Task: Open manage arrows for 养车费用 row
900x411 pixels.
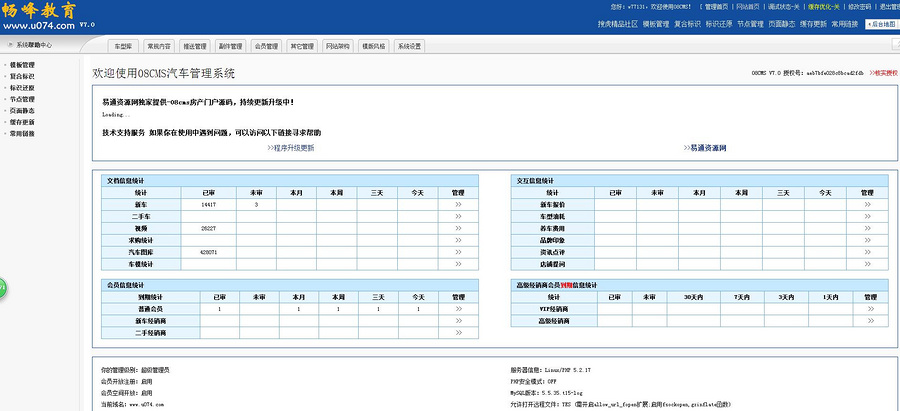Action: click(x=867, y=228)
